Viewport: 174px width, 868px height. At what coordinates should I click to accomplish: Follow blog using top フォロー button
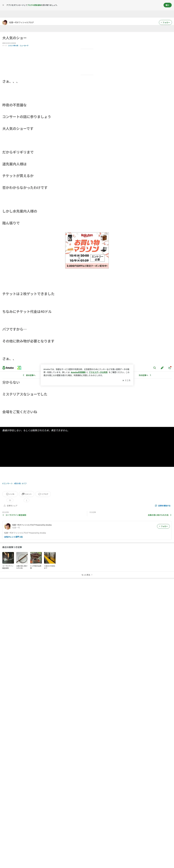pyautogui.click(x=165, y=23)
